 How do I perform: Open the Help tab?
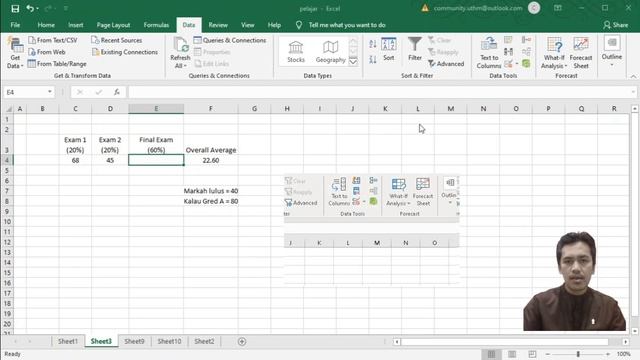[x=274, y=25]
